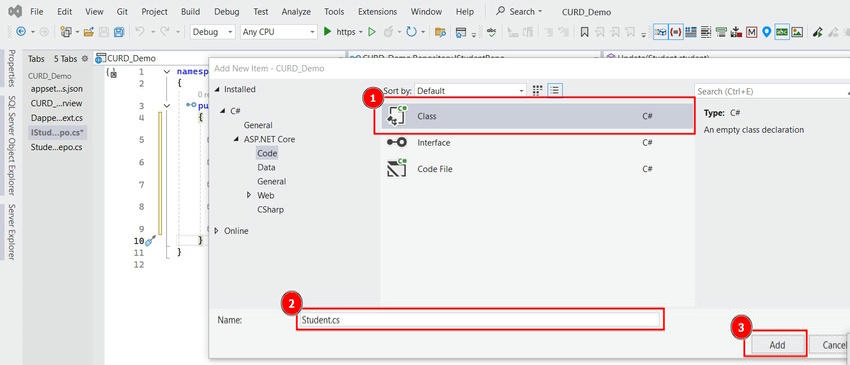Click the Navigate Backward arrow icon
Screen dimensions: 850x365
point(21,32)
